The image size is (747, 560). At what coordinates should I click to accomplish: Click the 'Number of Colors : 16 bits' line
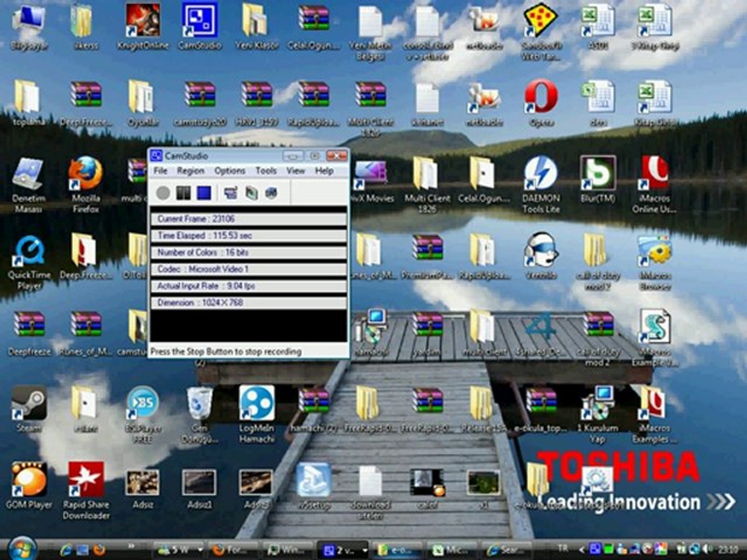point(248,253)
